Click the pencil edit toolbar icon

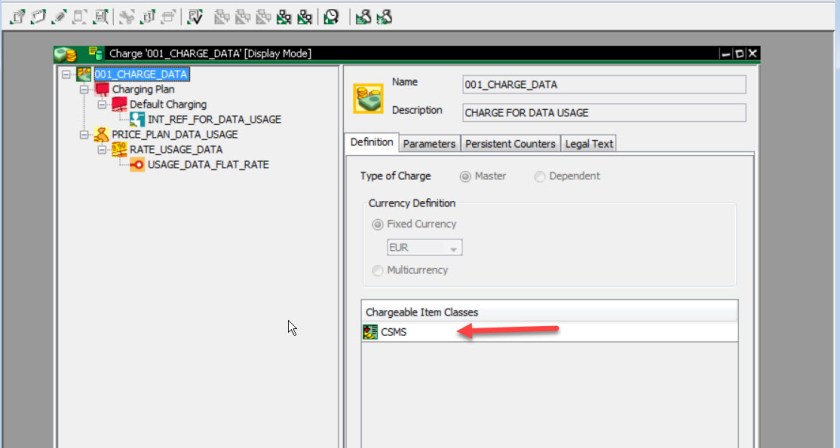(x=59, y=17)
